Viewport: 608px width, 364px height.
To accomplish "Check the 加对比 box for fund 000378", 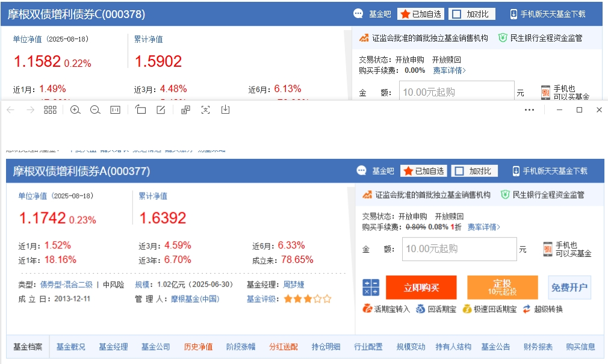I will pos(457,14).
